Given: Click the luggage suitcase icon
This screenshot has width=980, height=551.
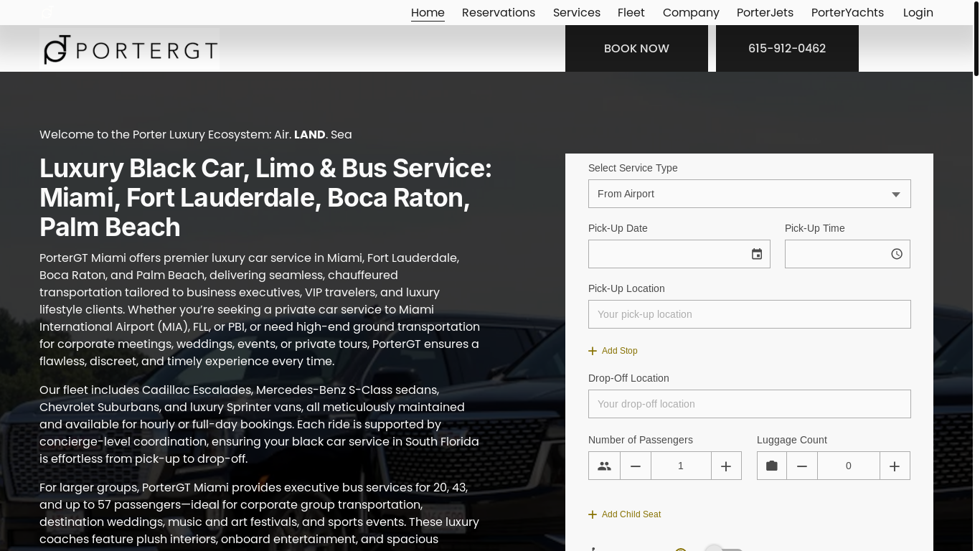Looking at the screenshot, I should click(772, 466).
